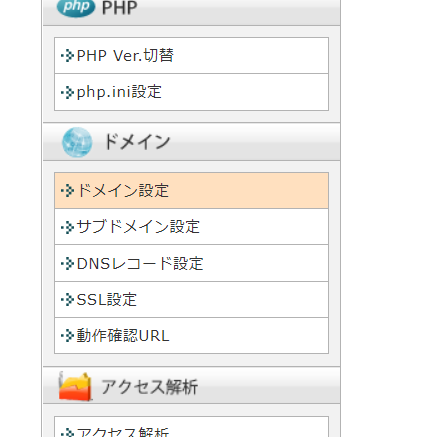438x437 pixels.
Task: Open 動作確認URL page
Action: tap(191, 336)
